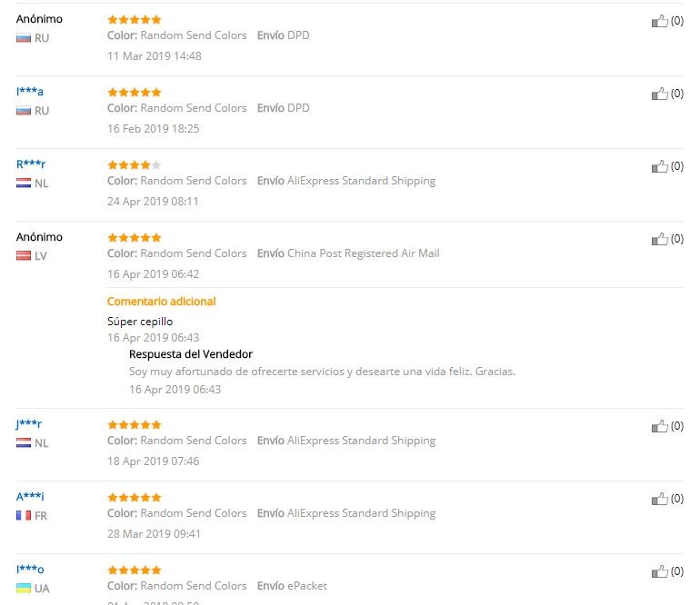Click the Comentario adicional heading

coord(162,302)
